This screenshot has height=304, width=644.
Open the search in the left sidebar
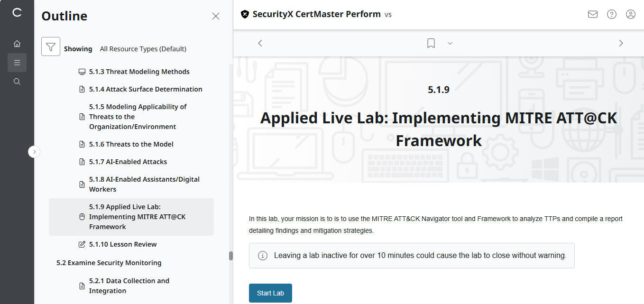tap(17, 81)
